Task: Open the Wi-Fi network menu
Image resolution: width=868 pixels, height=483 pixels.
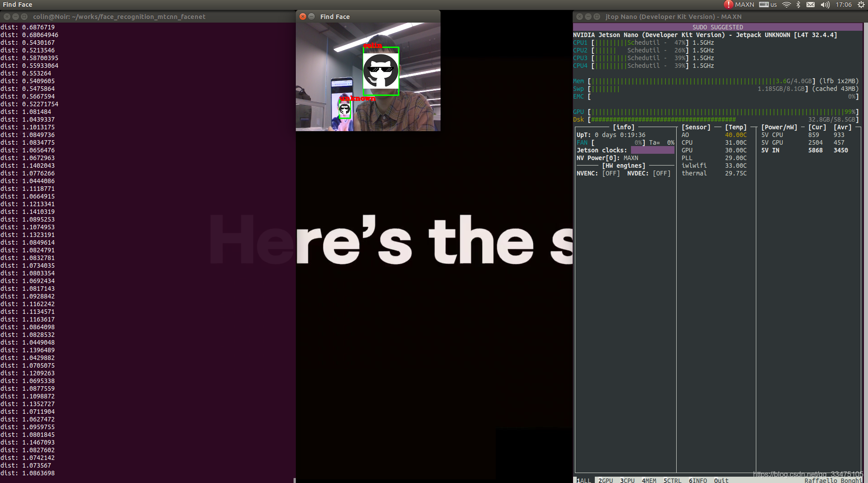Action: [787, 5]
